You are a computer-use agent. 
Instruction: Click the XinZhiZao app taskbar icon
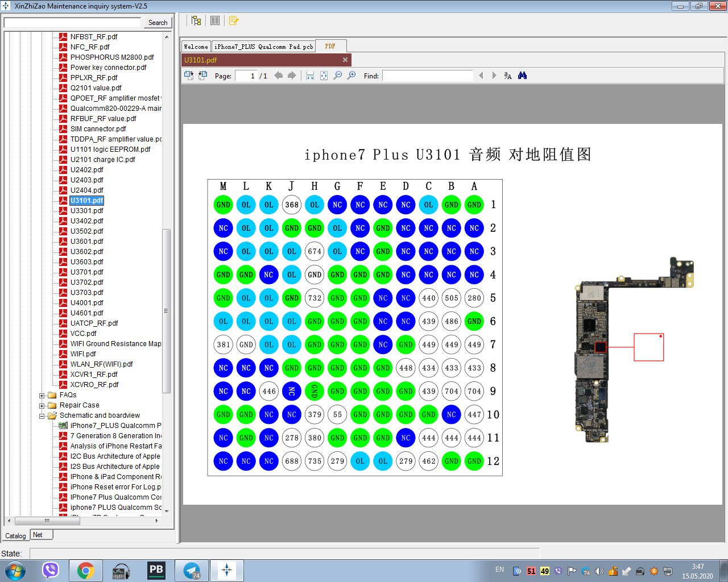227,570
